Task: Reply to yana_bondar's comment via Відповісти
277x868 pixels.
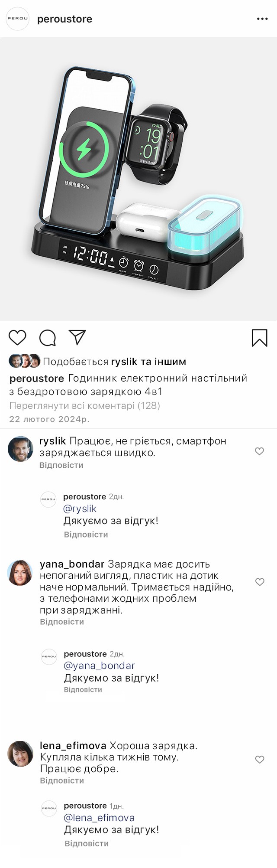Action: [x=62, y=622]
